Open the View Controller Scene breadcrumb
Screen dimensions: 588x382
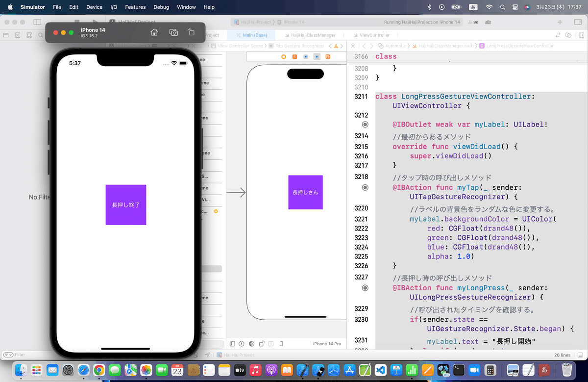tap(237, 46)
